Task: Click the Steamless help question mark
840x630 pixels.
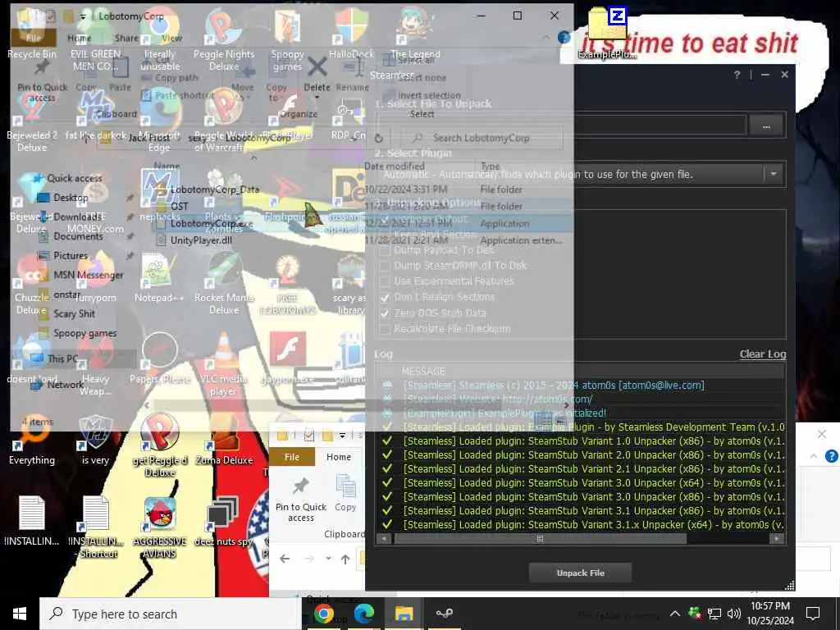Action: tap(737, 75)
